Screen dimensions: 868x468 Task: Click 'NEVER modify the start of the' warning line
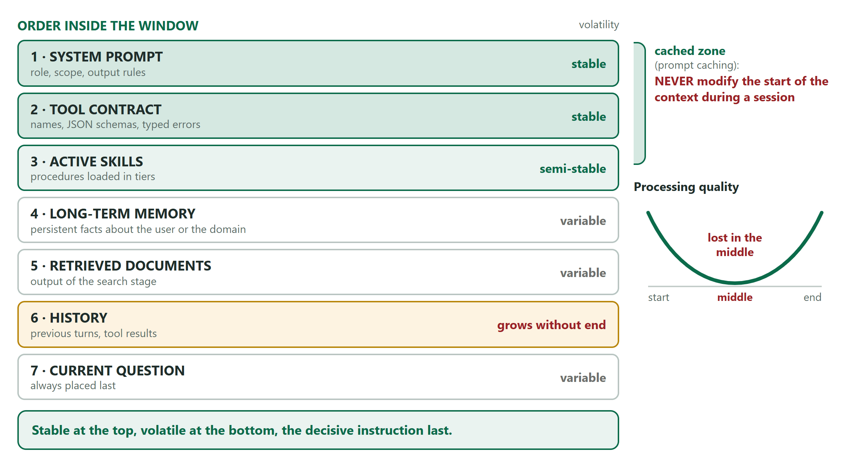pos(741,81)
